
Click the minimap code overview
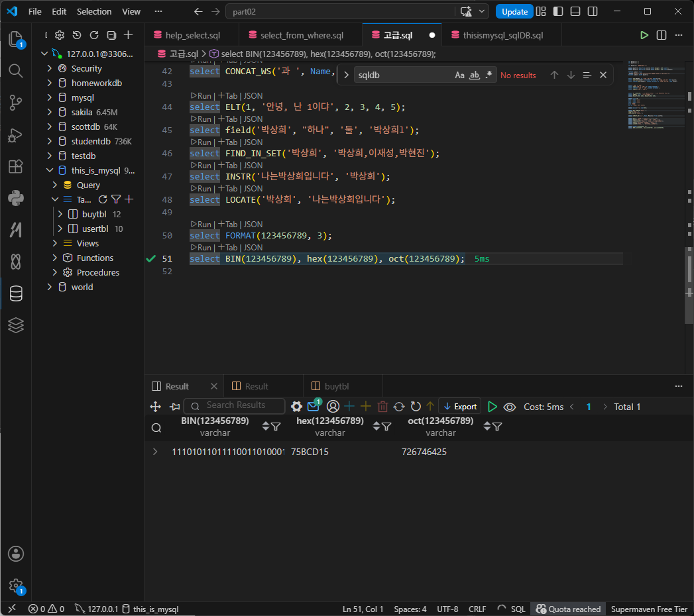tap(656, 95)
